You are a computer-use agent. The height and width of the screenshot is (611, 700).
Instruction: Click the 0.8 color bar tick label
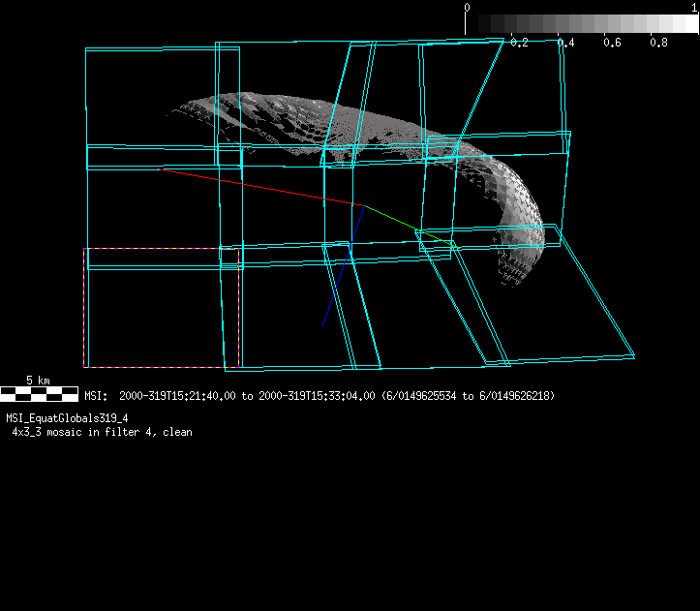(x=658, y=44)
